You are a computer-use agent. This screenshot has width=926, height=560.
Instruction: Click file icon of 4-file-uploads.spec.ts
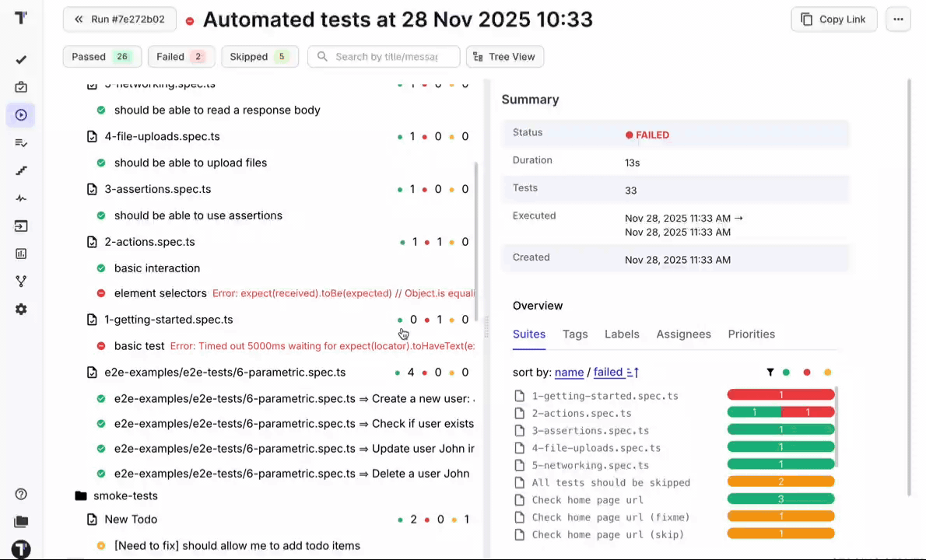[x=92, y=136]
